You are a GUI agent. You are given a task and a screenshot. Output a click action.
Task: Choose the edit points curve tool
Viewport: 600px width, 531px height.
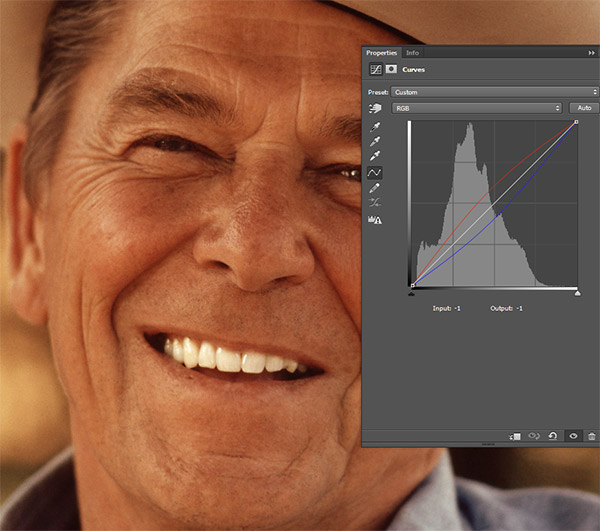tap(374, 173)
